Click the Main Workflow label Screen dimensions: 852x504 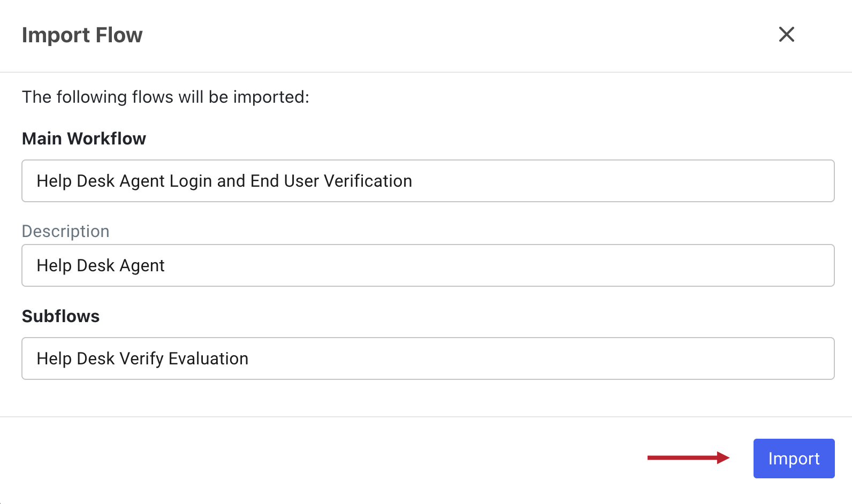pyautogui.click(x=83, y=139)
